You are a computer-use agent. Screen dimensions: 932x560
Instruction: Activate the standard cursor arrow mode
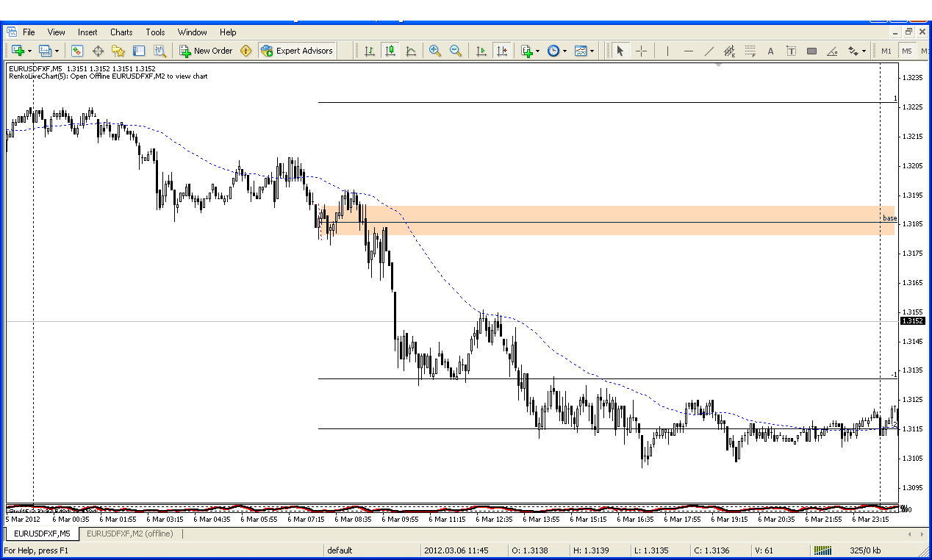(x=620, y=51)
